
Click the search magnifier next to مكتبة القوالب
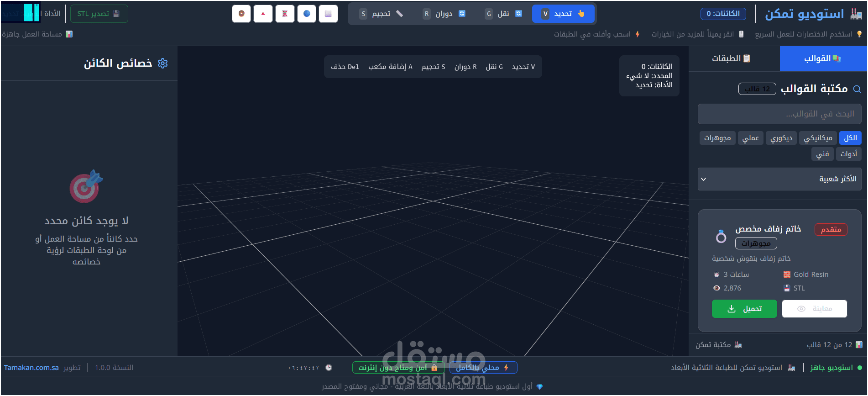pyautogui.click(x=857, y=89)
